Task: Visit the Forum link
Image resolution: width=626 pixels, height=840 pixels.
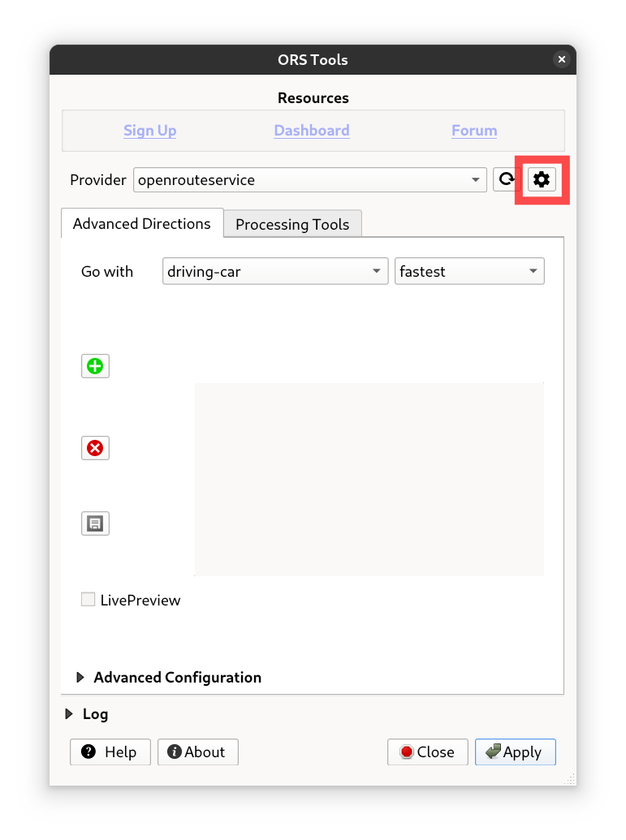Action: coord(474,131)
